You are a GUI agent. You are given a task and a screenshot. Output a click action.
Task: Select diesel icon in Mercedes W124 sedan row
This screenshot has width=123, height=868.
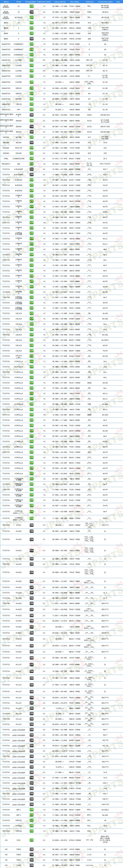pyautogui.click(x=31, y=132)
